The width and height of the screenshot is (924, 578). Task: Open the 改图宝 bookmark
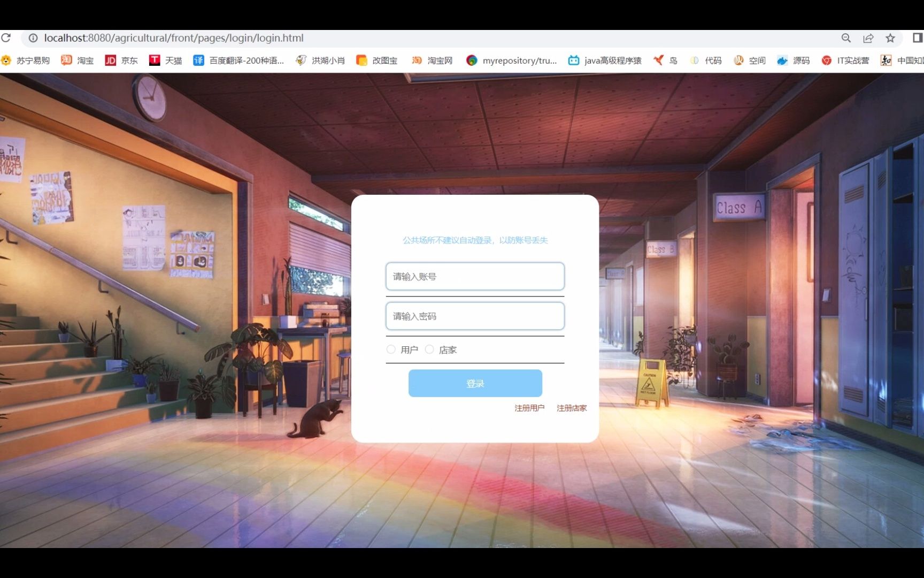tap(377, 60)
